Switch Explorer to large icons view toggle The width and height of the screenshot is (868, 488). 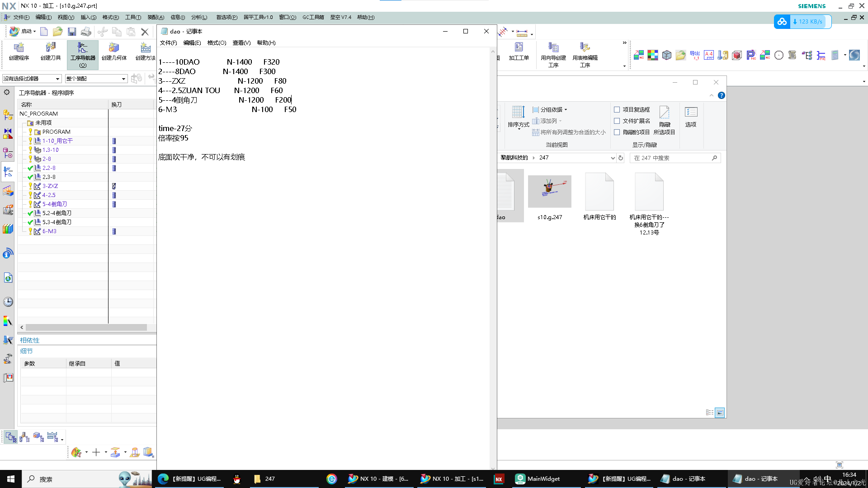click(x=720, y=413)
